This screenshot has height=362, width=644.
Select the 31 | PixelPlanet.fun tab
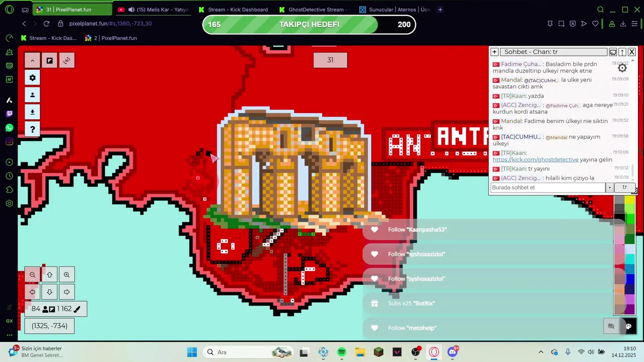pyautogui.click(x=73, y=10)
